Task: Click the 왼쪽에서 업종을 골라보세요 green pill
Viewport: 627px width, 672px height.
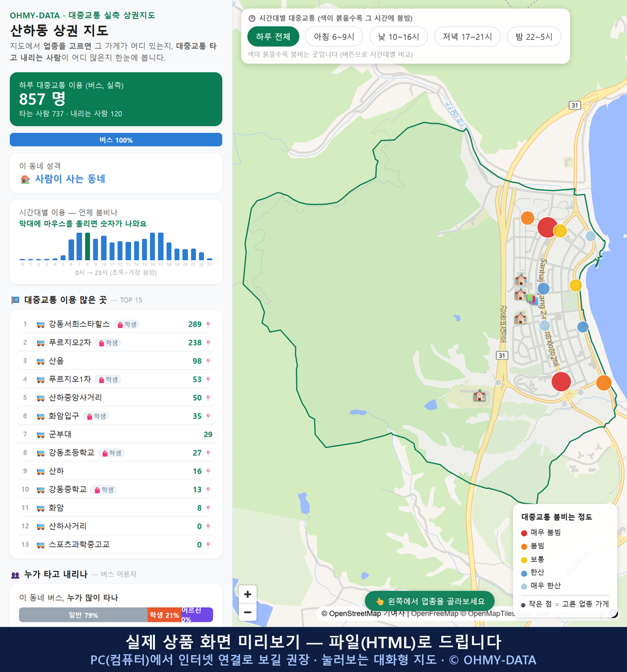Action: [429, 601]
